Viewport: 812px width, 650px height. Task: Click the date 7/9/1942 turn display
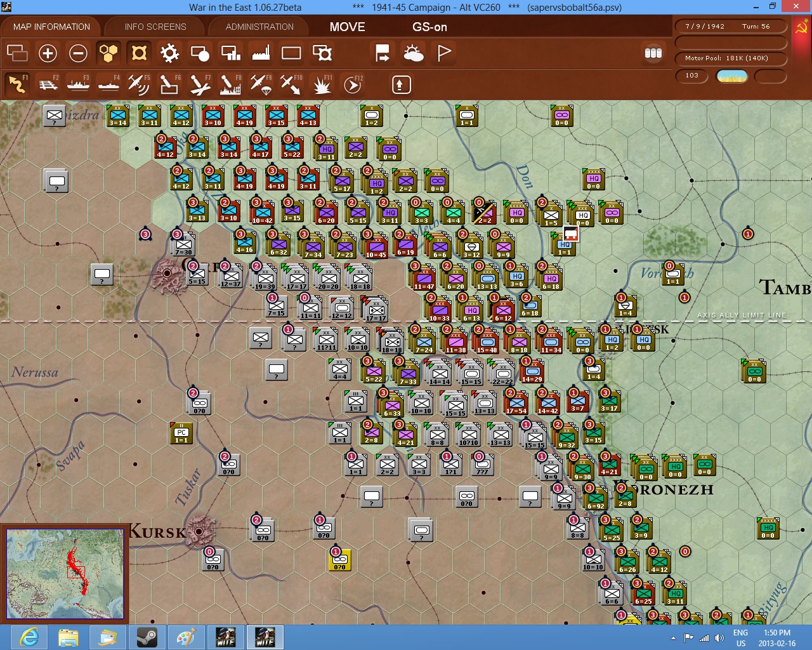731,27
